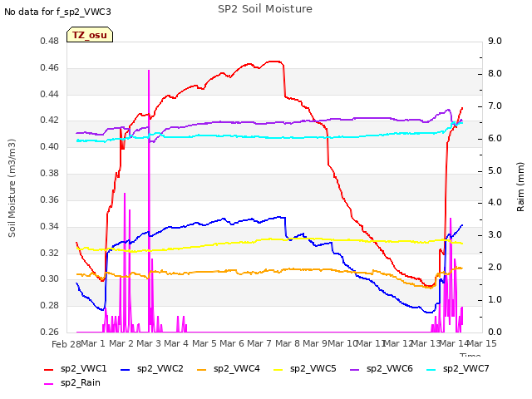Image resolution: width=532 pixels, height=399 pixels.
Task: Click the 0.40 soil moisture tick
Action: 50,146
